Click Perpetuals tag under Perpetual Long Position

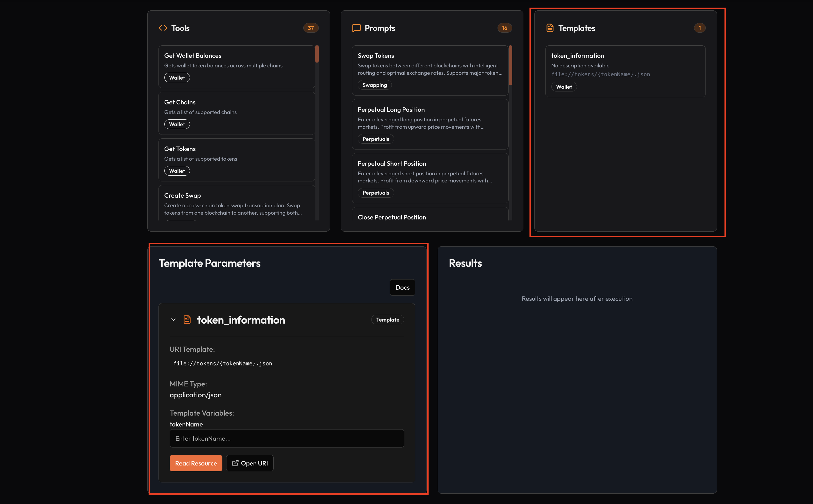pos(376,139)
